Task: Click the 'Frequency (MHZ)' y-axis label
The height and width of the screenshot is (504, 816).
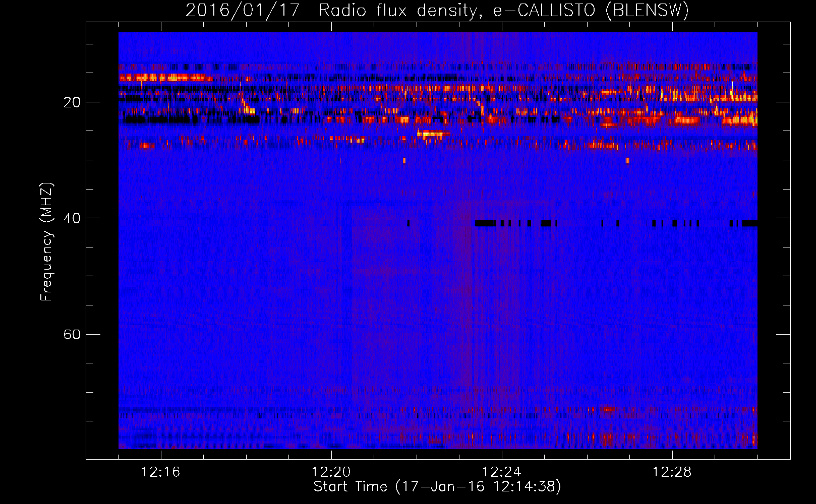Action: pos(46,242)
